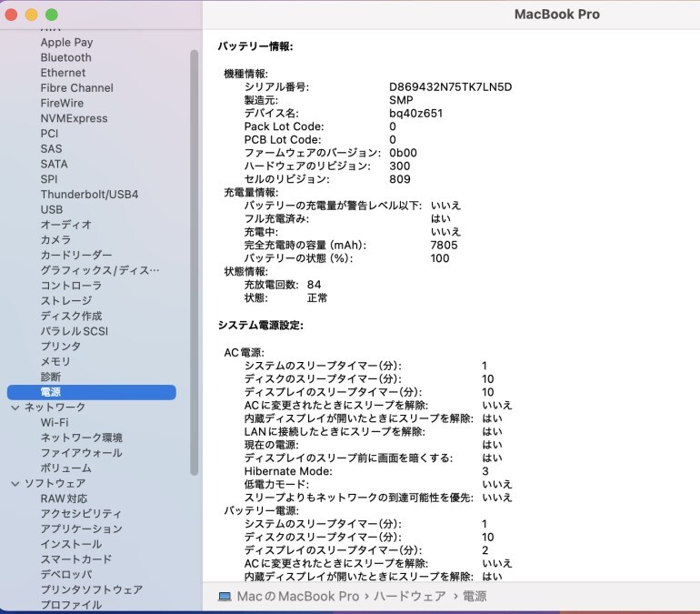Collapse the ソフトウェア section chevron
The width and height of the screenshot is (700, 614).
click(15, 484)
